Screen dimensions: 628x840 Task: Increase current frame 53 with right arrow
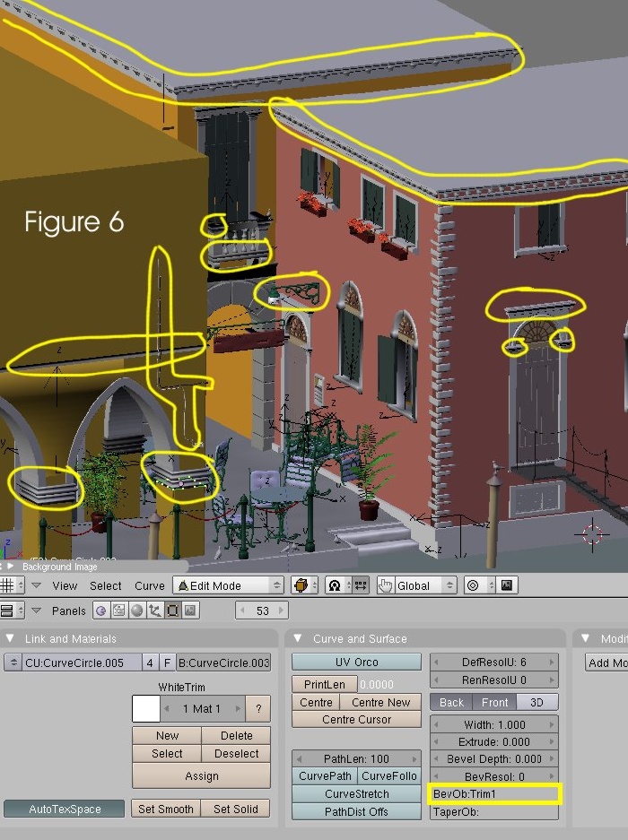pos(281,611)
